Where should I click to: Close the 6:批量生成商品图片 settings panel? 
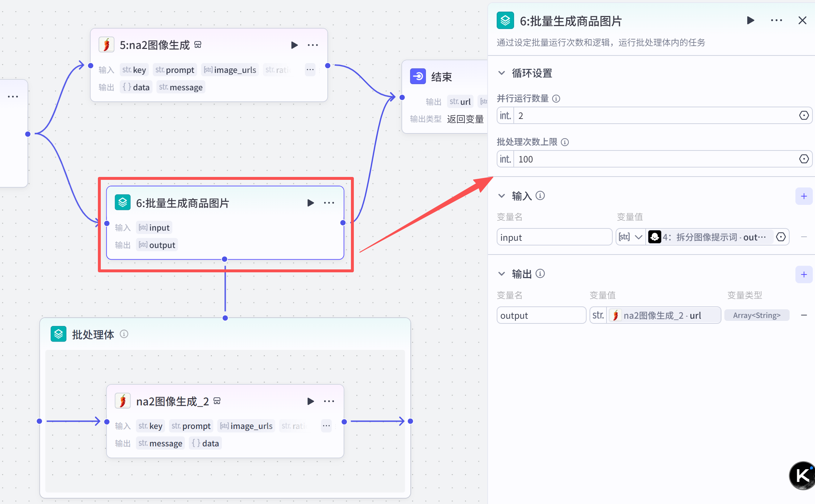802,21
